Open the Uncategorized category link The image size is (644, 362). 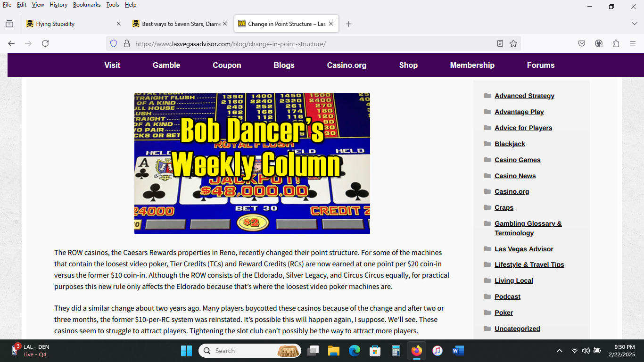(x=517, y=329)
